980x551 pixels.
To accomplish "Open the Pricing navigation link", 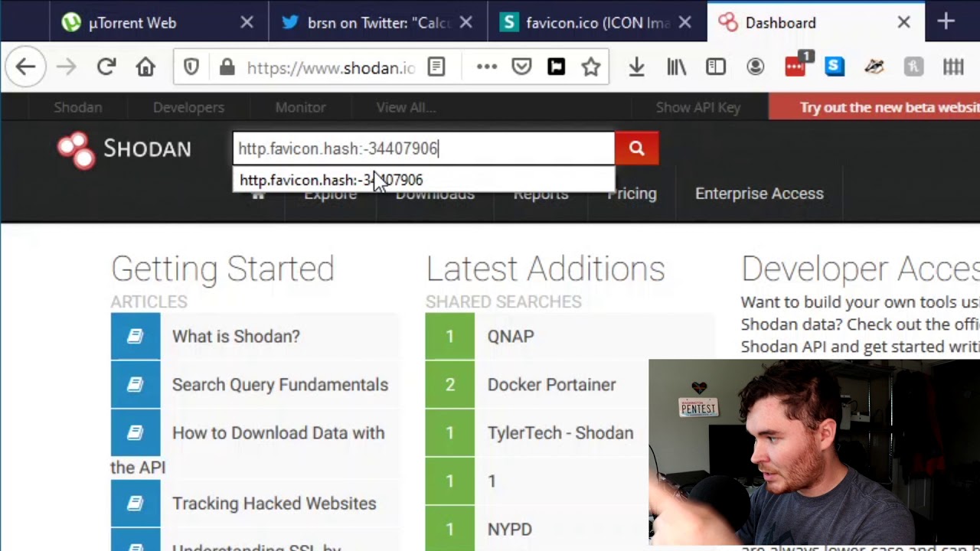I will (632, 194).
